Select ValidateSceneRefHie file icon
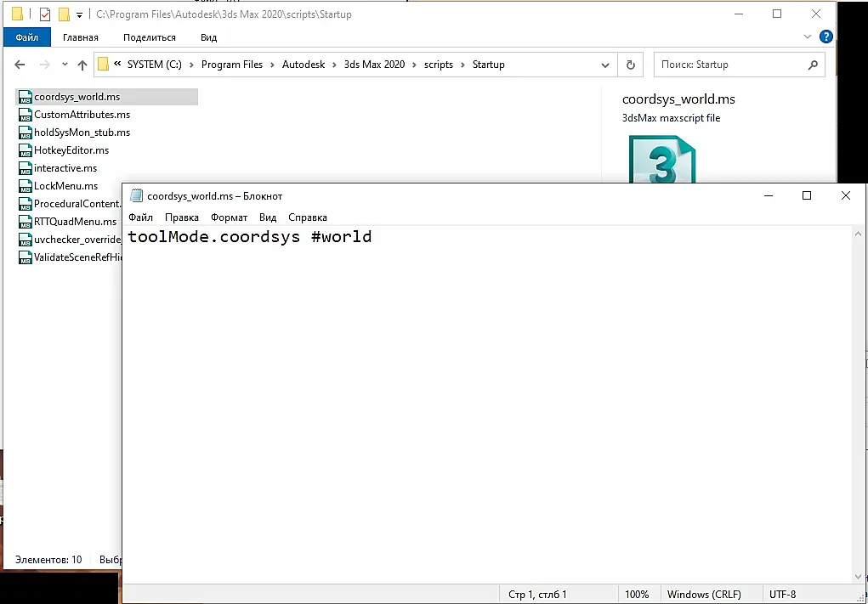 (25, 257)
